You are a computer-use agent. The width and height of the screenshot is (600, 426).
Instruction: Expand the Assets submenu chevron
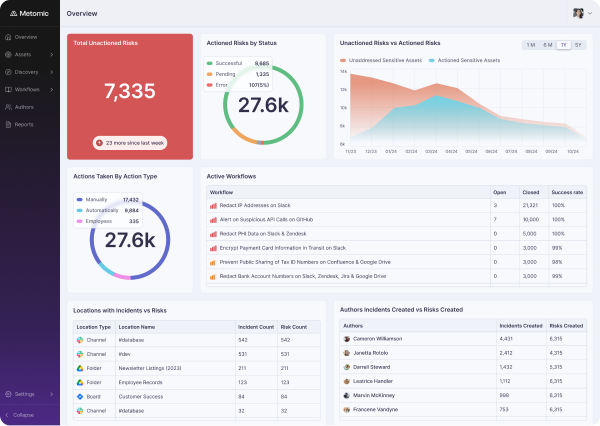click(52, 55)
